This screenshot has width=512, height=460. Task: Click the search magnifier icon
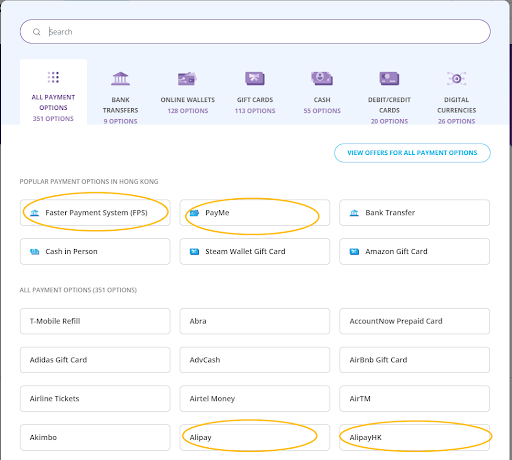pos(36,32)
